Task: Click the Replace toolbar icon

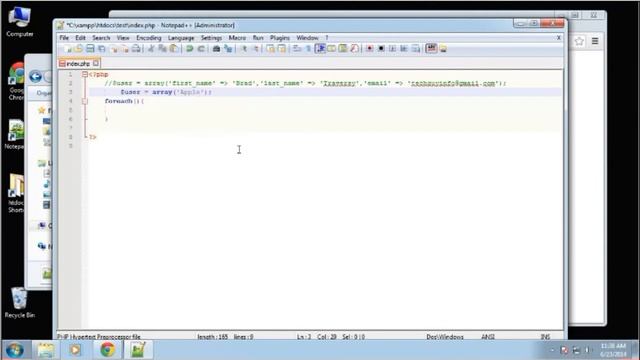Action: point(229,49)
